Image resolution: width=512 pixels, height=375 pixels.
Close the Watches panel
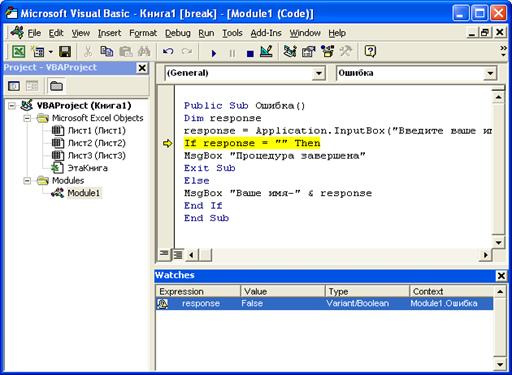[x=501, y=276]
